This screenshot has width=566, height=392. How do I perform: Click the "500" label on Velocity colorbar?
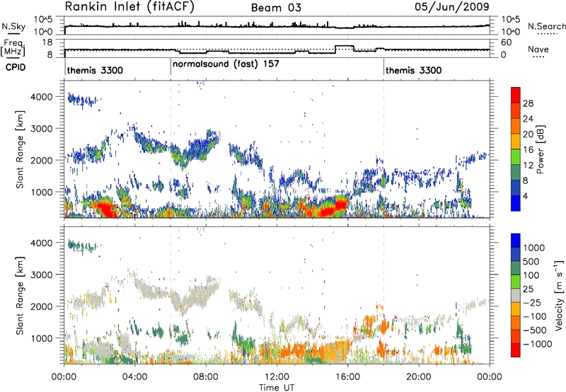click(531, 261)
